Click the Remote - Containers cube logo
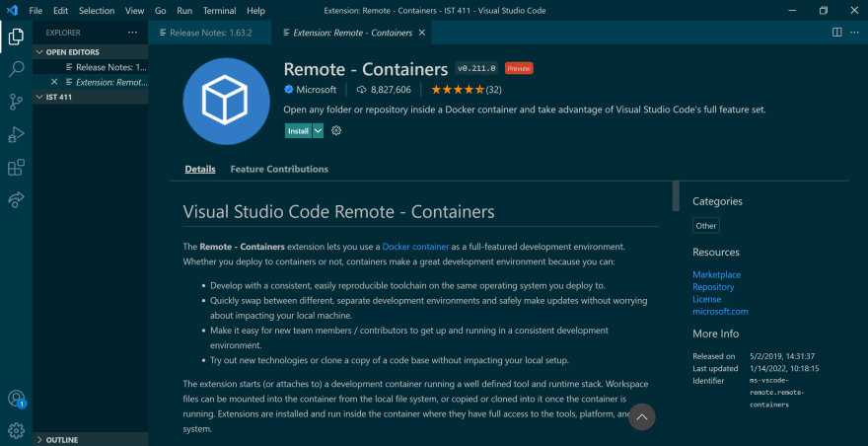 [227, 102]
